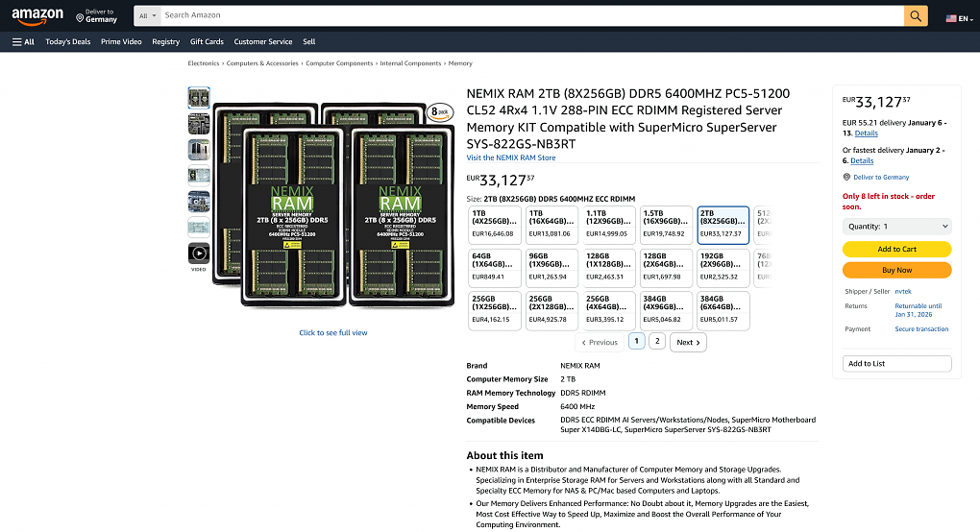Open the All search category dropdown

(x=148, y=15)
